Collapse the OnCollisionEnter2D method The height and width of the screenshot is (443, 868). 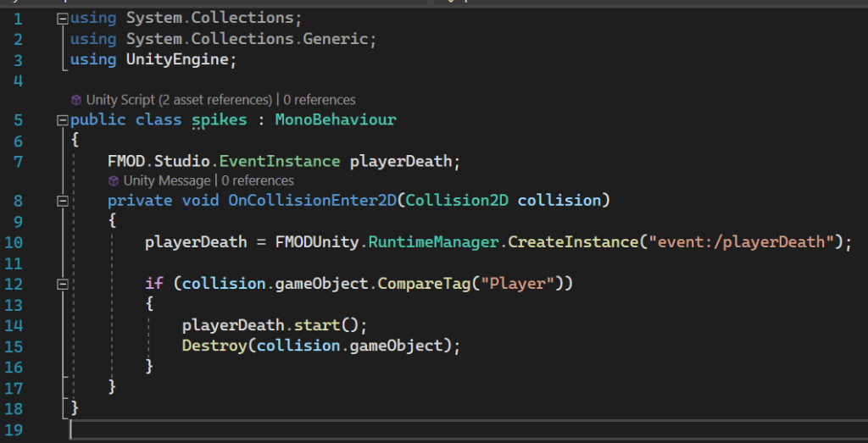[61, 201]
